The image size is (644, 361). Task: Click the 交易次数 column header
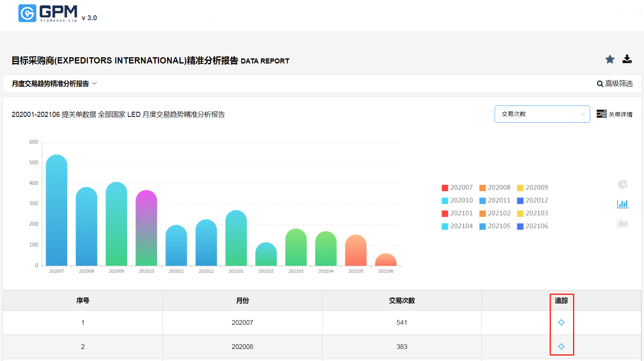click(x=402, y=301)
